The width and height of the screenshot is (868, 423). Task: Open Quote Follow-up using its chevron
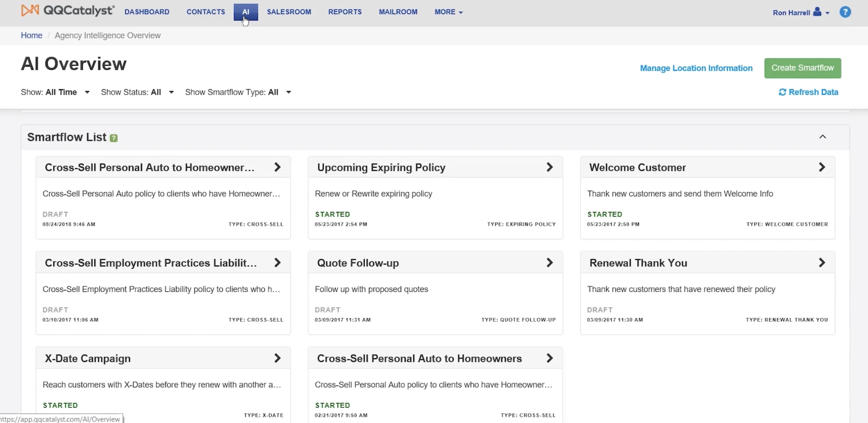click(x=549, y=263)
